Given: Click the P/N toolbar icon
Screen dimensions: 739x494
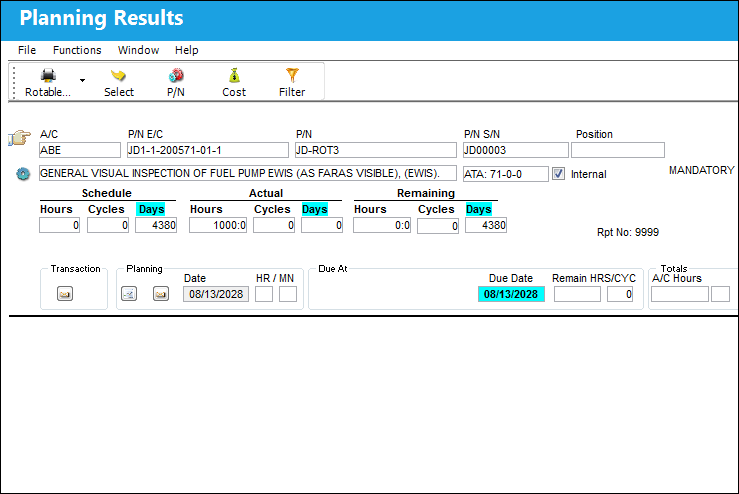Looking at the screenshot, I should click(176, 75).
